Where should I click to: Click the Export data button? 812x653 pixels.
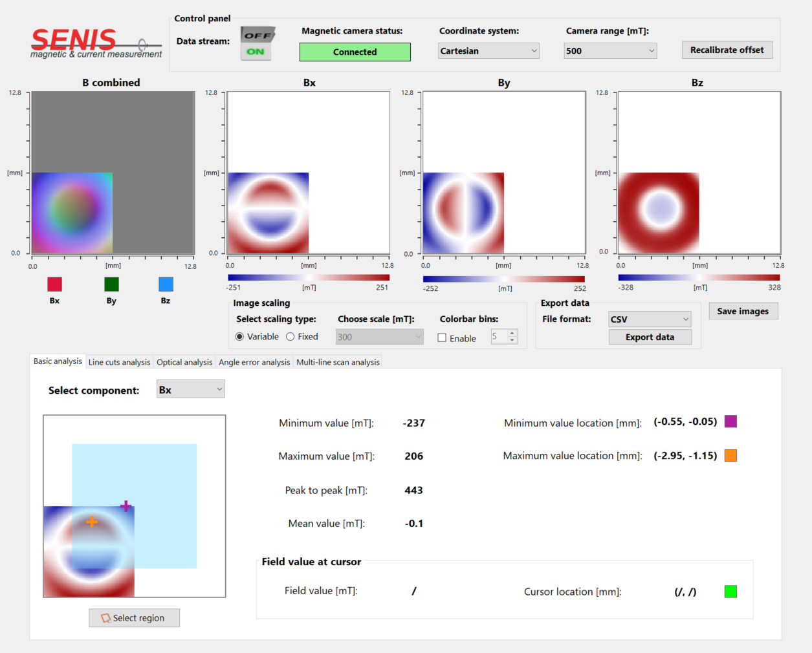[650, 337]
